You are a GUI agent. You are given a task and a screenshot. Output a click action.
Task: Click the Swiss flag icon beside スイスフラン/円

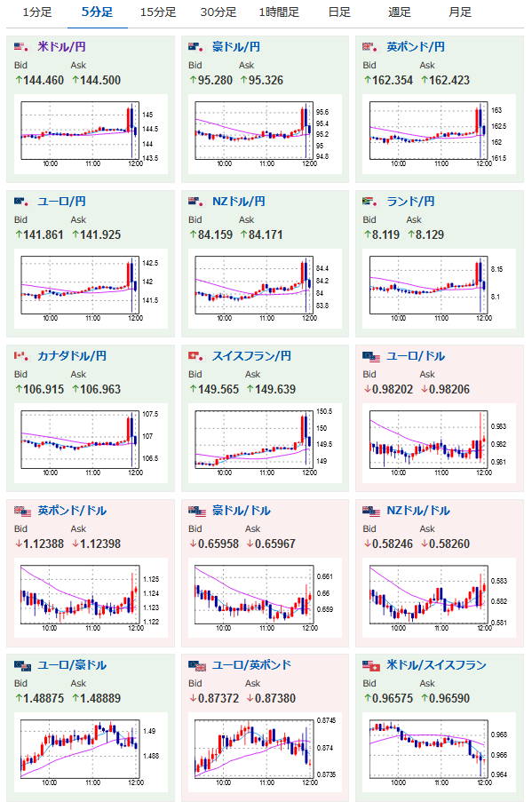pos(196,356)
